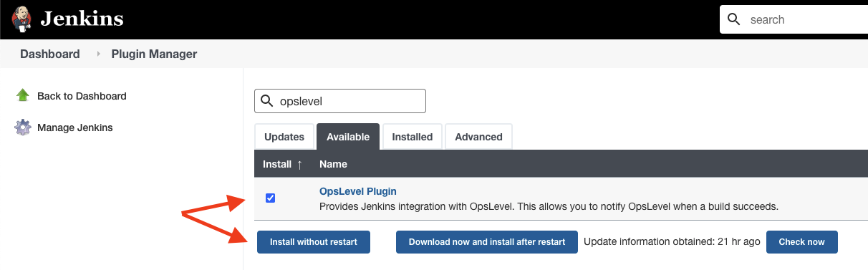Screen dimensions: 868x270
Task: Open the OpsLevel Plugin link
Action: tap(358, 191)
